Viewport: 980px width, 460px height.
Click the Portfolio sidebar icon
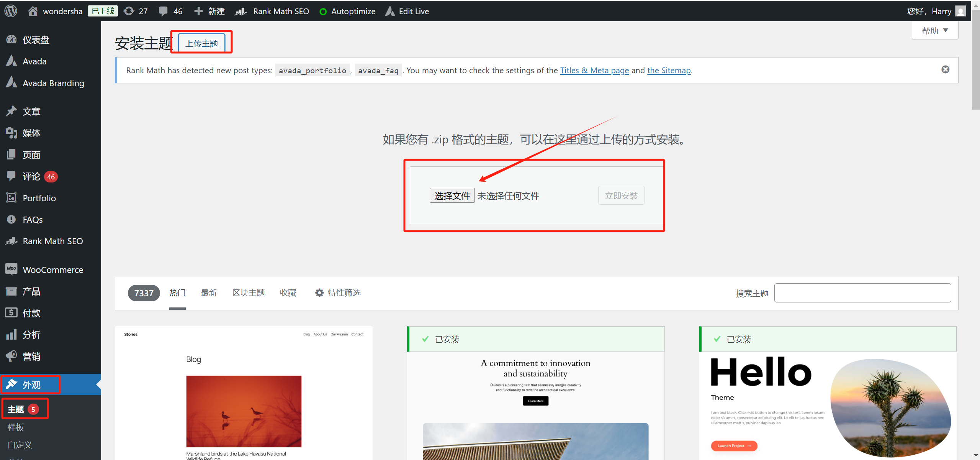pos(11,198)
